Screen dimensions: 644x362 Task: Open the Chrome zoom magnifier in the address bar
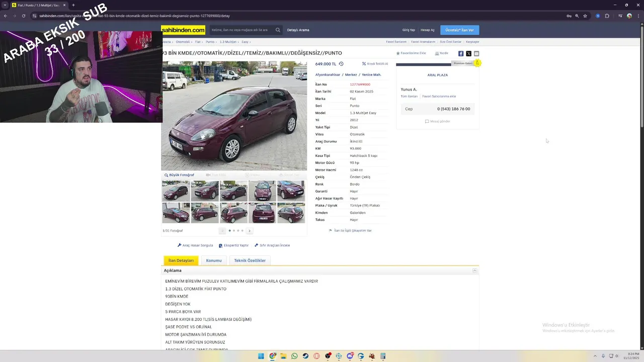[577, 16]
